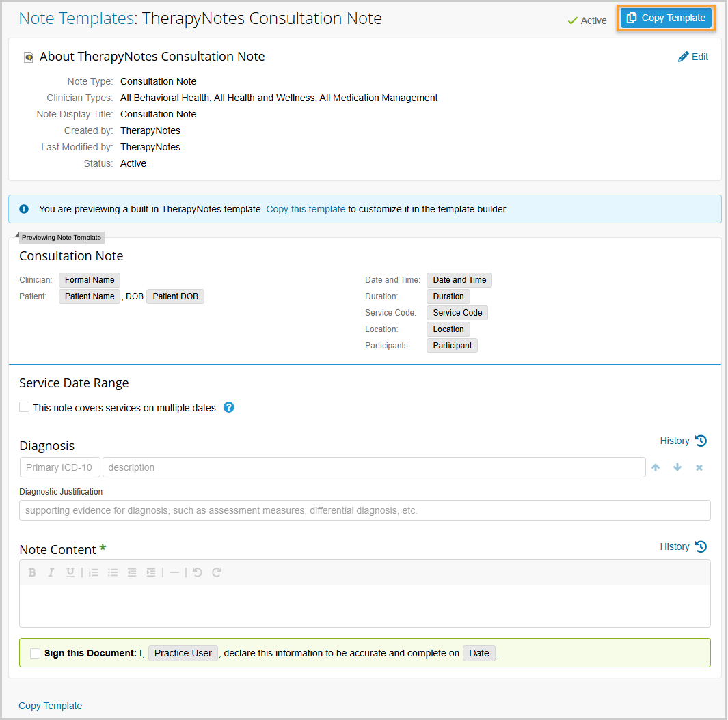Move diagnosis down with arrow icon

click(677, 467)
